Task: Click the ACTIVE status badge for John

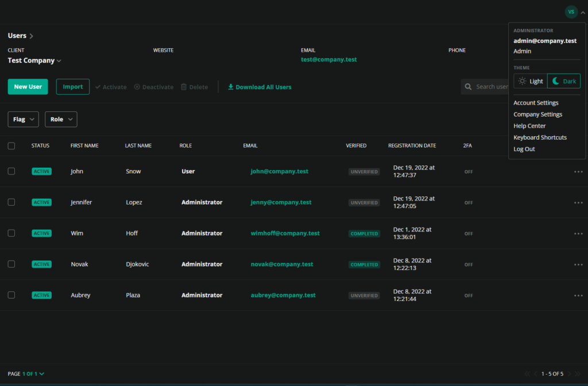Action: (x=41, y=171)
